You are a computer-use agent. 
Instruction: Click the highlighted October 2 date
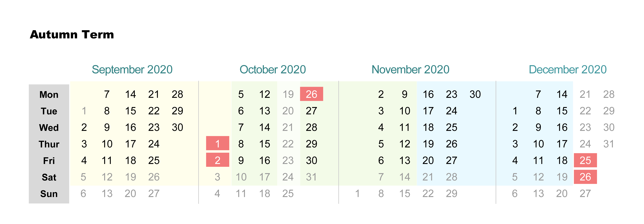tap(218, 160)
